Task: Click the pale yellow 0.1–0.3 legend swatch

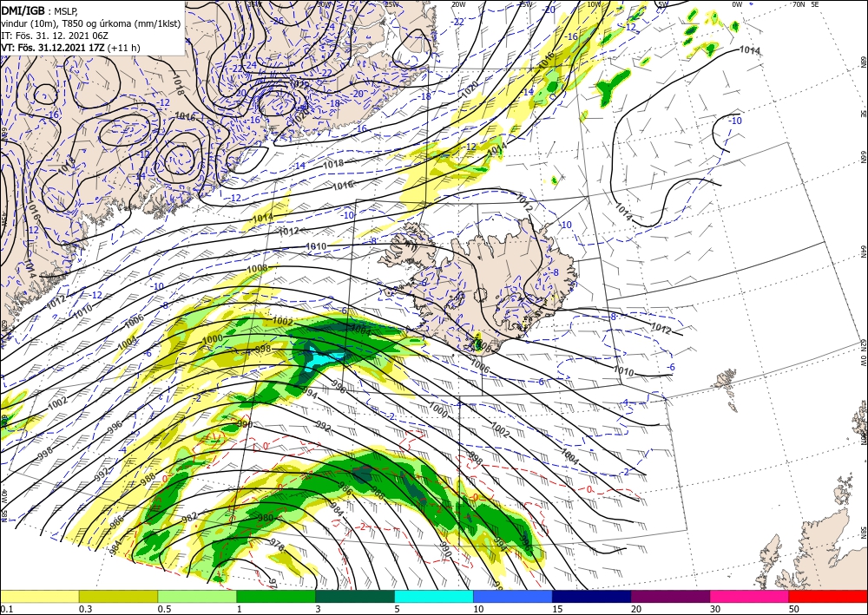Action: pyautogui.click(x=39, y=596)
